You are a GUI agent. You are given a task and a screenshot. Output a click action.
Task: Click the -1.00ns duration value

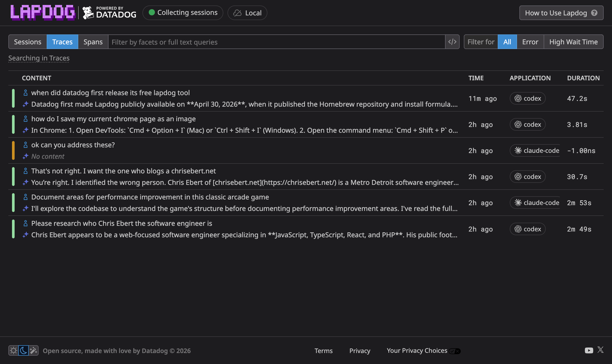click(x=581, y=151)
